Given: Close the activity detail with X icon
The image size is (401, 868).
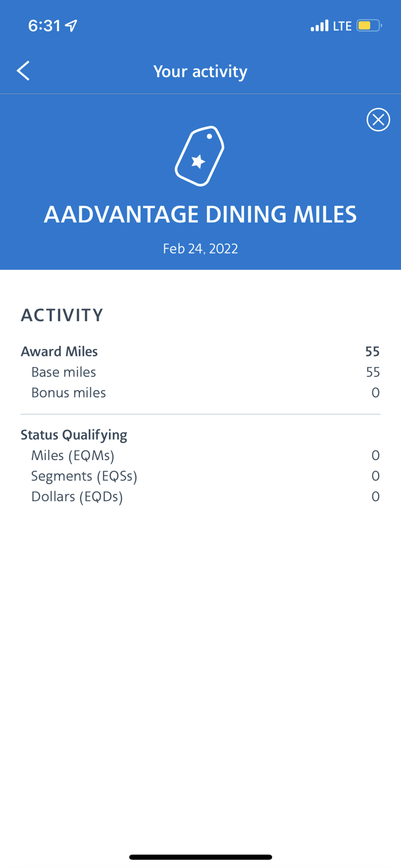Looking at the screenshot, I should click(378, 119).
